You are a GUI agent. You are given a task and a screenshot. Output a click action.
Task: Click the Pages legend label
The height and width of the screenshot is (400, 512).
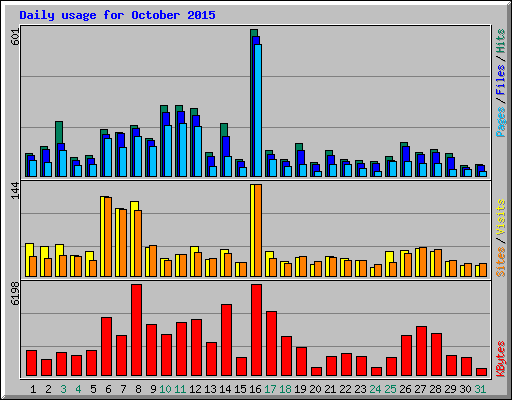point(500,122)
